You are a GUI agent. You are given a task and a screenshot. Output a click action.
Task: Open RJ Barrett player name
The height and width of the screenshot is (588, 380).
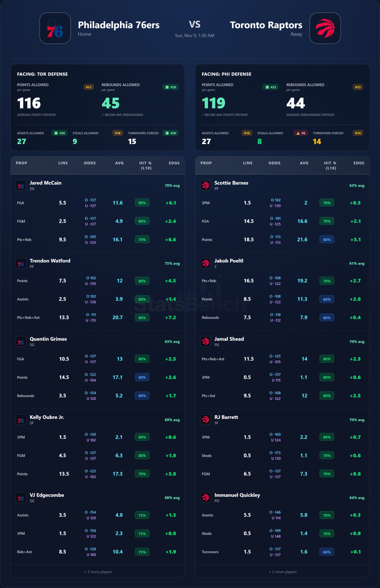point(226,417)
